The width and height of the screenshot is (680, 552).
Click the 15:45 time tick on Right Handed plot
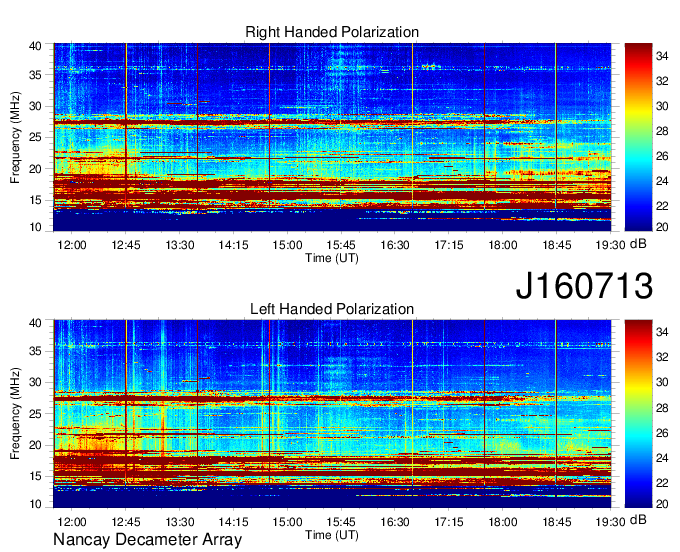341,245
